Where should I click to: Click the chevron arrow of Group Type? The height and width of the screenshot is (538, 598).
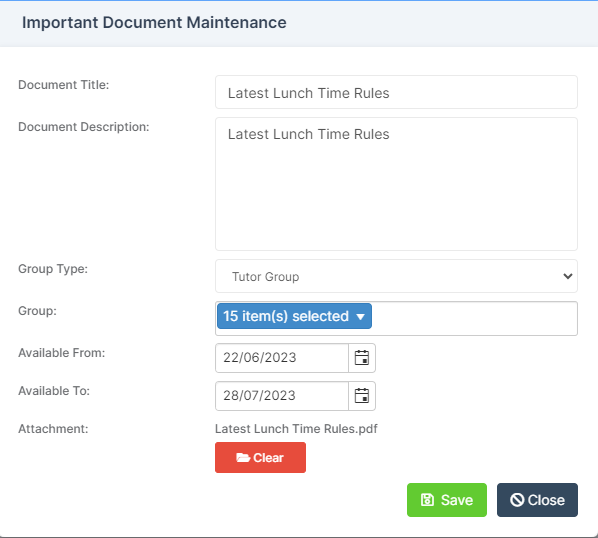(567, 276)
